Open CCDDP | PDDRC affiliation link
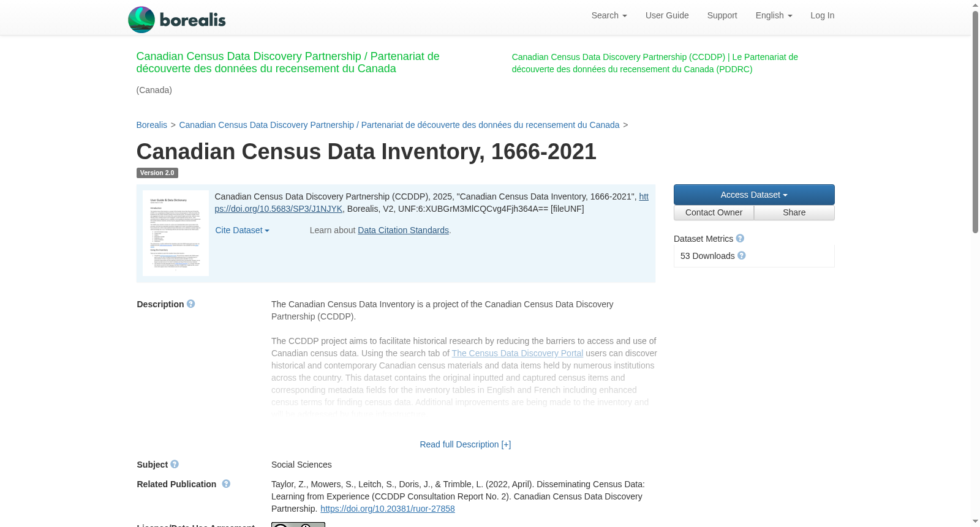The width and height of the screenshot is (980, 527). click(x=655, y=63)
